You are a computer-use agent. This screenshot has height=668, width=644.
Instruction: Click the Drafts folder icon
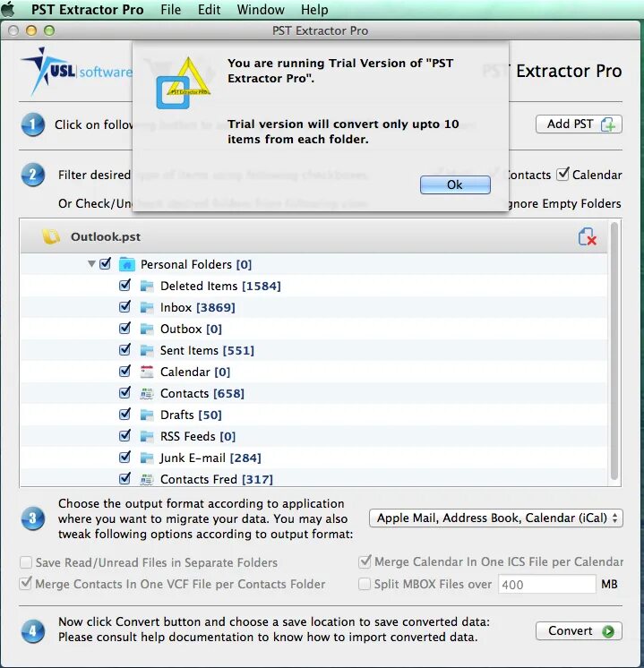click(147, 415)
